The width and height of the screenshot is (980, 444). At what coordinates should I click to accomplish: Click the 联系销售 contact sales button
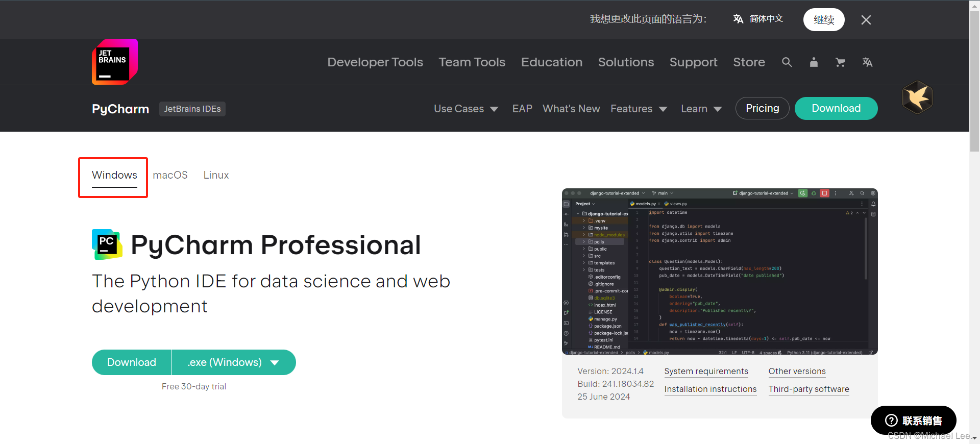913,421
